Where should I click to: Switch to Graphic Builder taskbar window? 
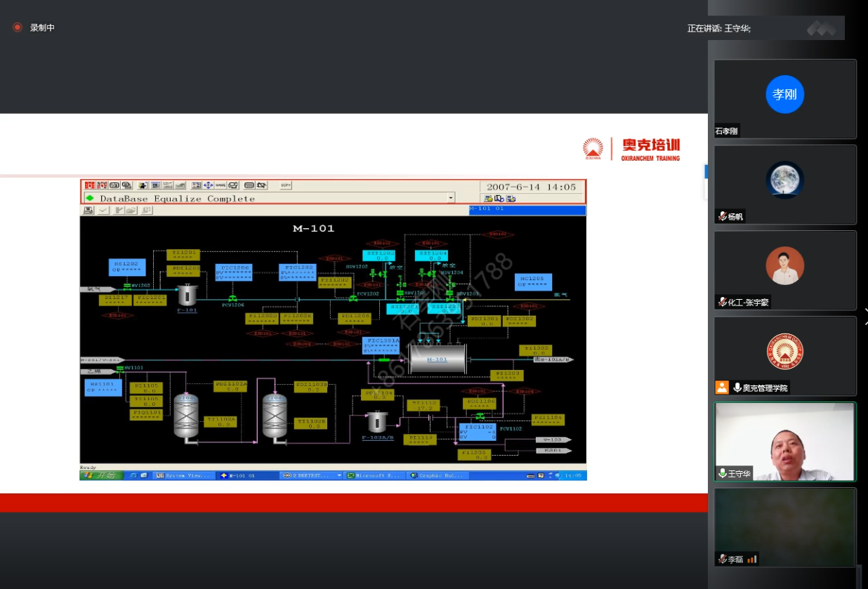(x=438, y=475)
